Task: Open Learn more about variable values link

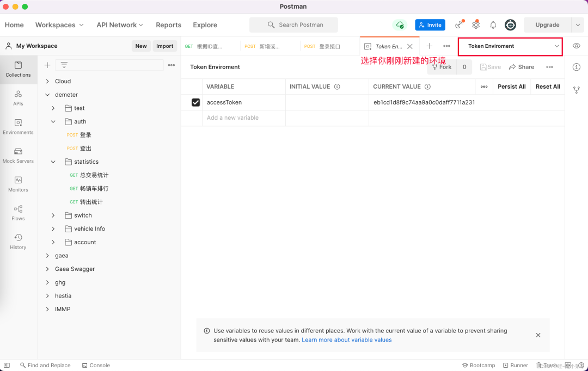Action: click(346, 340)
